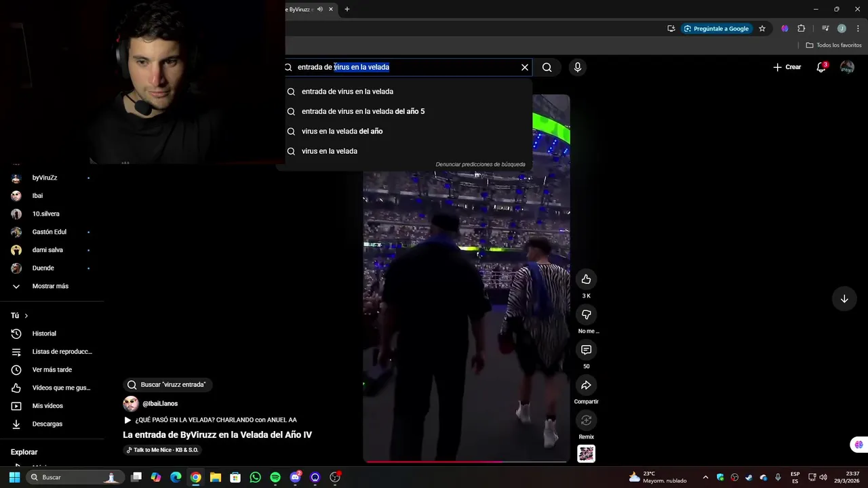The height and width of the screenshot is (488, 868).
Task: Open WhatsApp from the taskbar
Action: pos(255,477)
